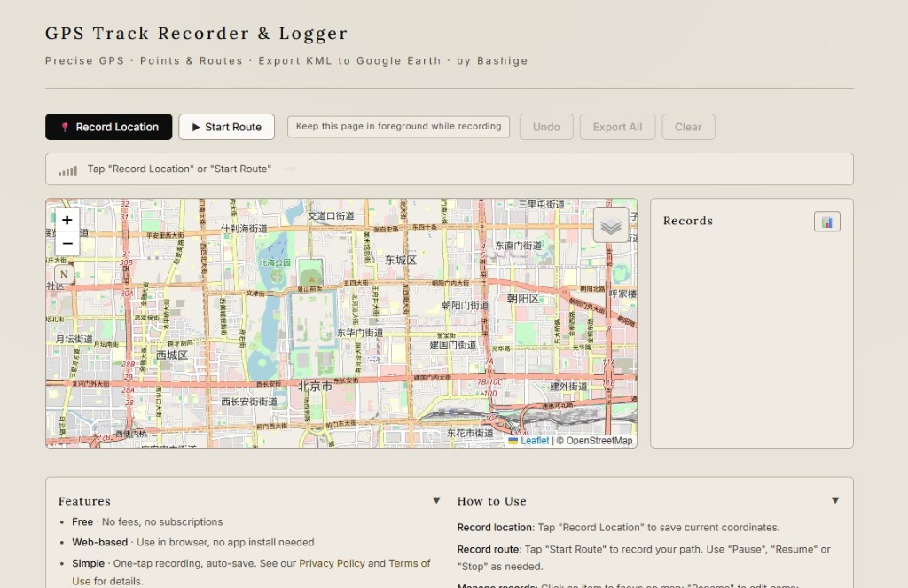Zoom in on the map
Viewport: 908px width, 588px height.
point(67,220)
